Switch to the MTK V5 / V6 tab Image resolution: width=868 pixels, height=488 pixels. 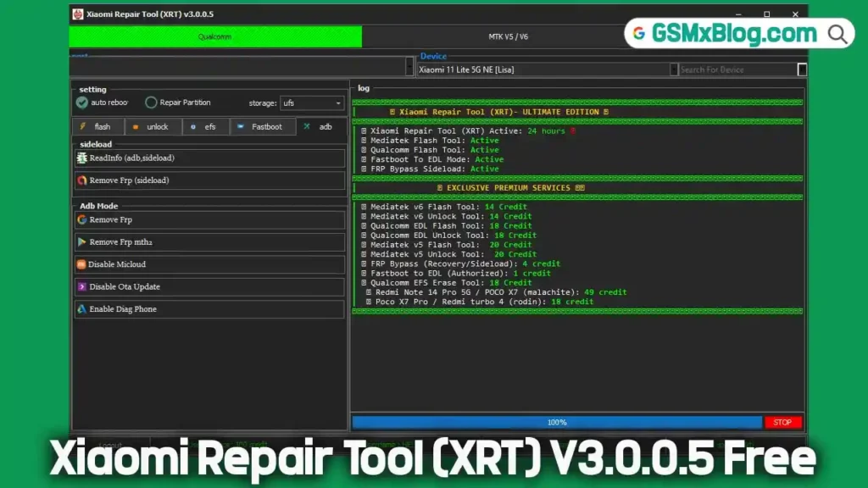(x=508, y=37)
